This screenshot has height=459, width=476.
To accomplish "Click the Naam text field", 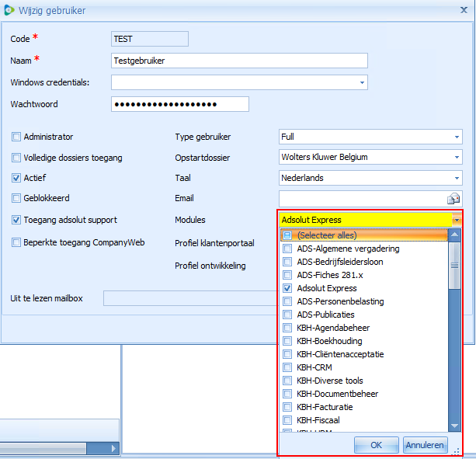I will coord(239,61).
